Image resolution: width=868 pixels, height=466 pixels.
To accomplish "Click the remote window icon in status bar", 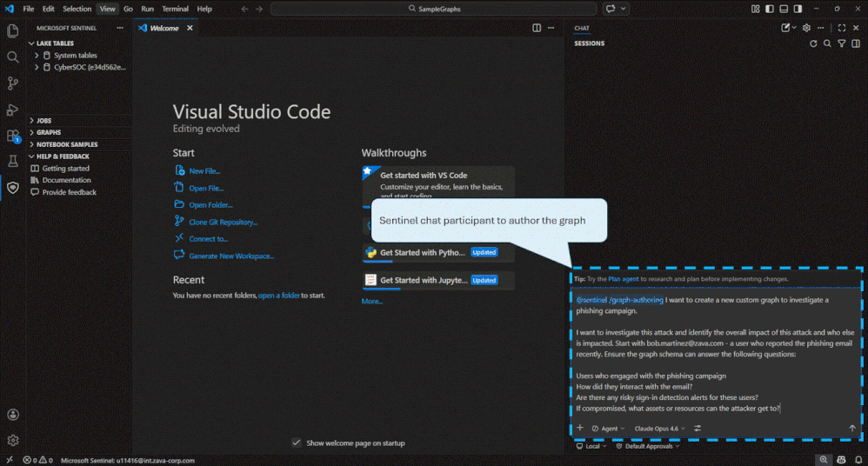I will (10, 460).
